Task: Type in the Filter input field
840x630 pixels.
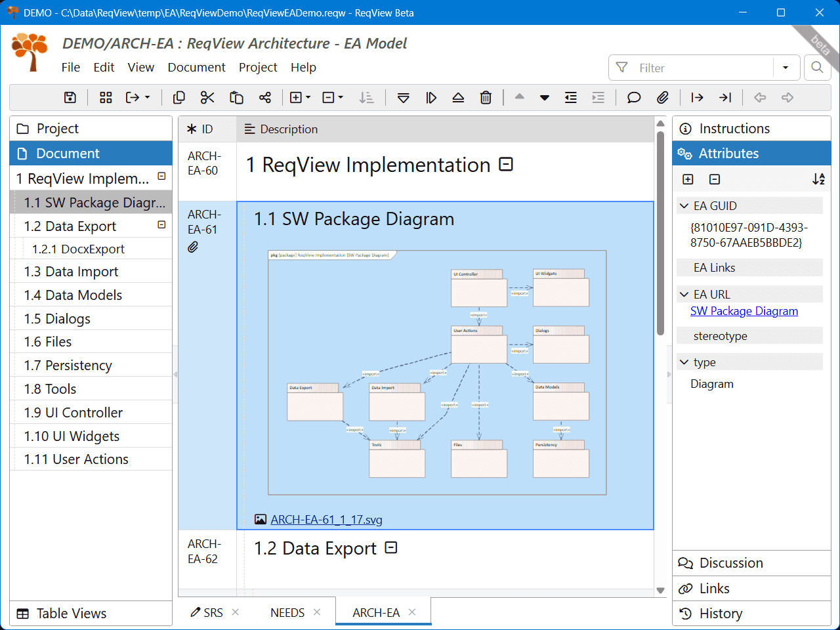Action: pyautogui.click(x=696, y=67)
